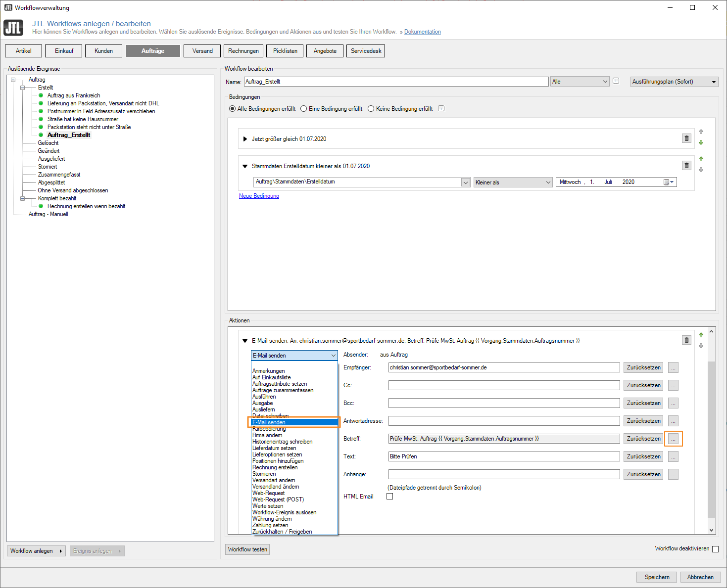Choose 'Rechnung erstellen' from the action list
This screenshot has height=588, width=727.
point(275,467)
